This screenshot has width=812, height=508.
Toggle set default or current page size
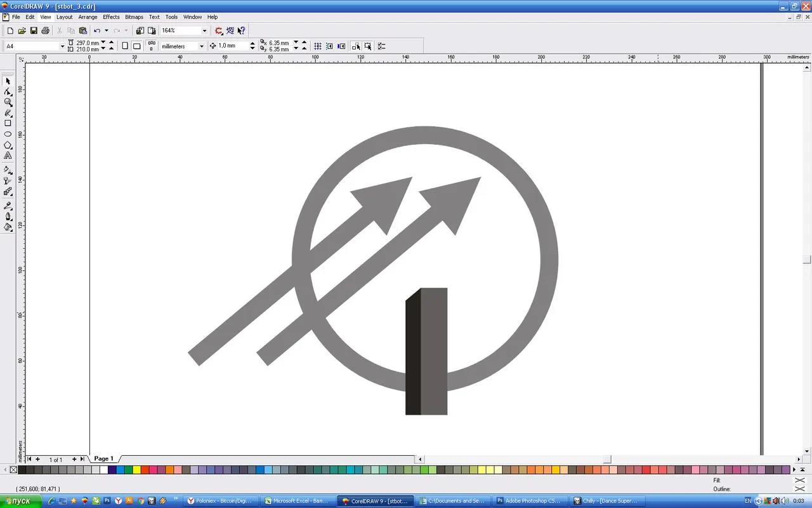pyautogui.click(x=151, y=46)
